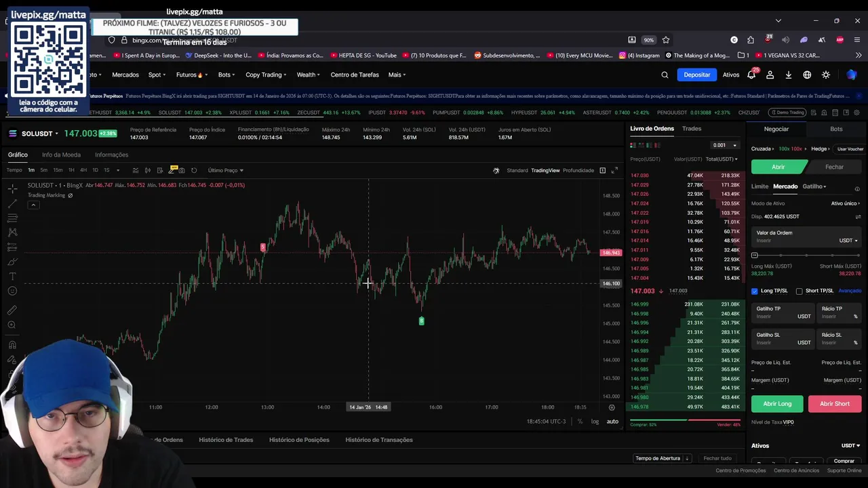The image size is (868, 488).
Task: Open the language globe icon
Action: pyautogui.click(x=807, y=75)
